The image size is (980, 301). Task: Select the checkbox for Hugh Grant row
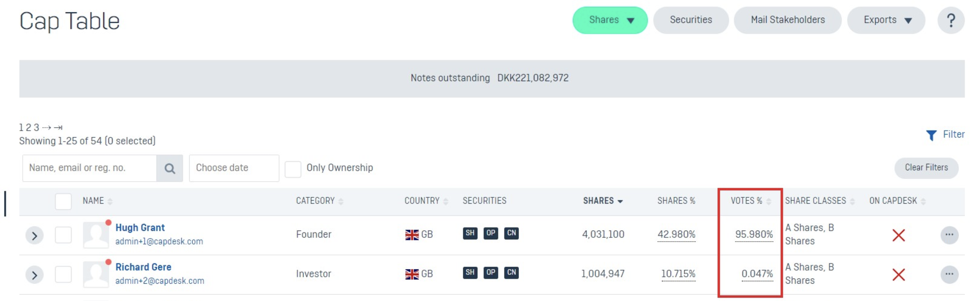coord(63,235)
